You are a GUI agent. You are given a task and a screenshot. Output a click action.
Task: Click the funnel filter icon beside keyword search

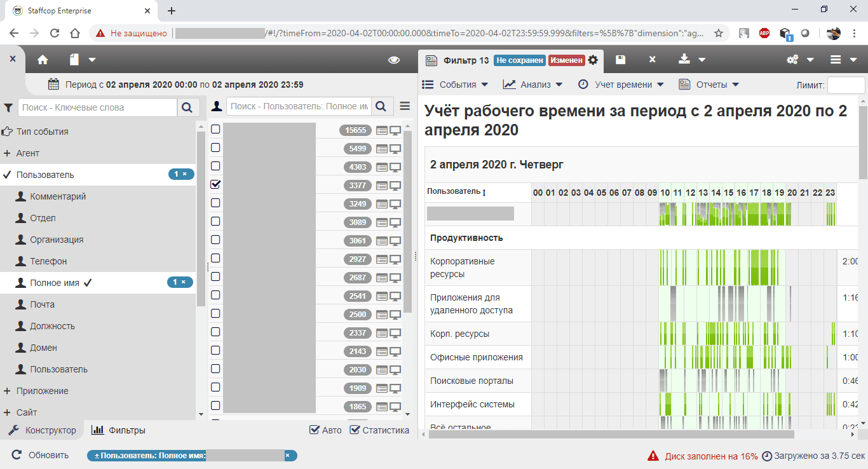8,107
